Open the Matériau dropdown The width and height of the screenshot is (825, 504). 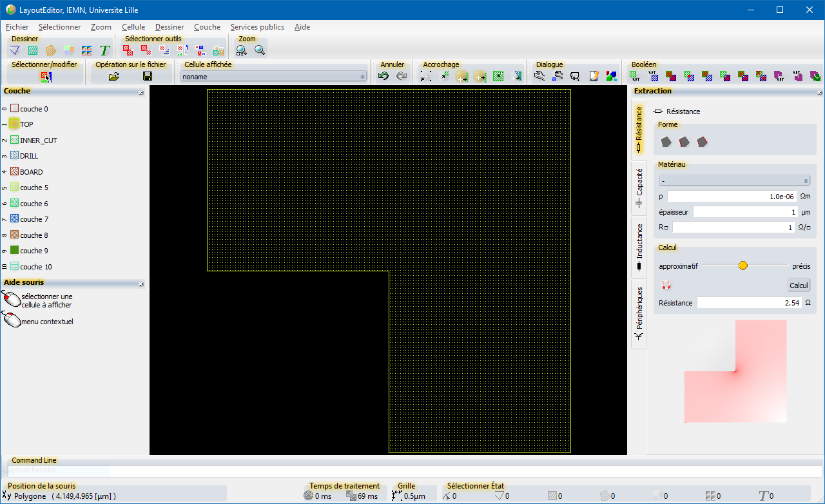735,181
